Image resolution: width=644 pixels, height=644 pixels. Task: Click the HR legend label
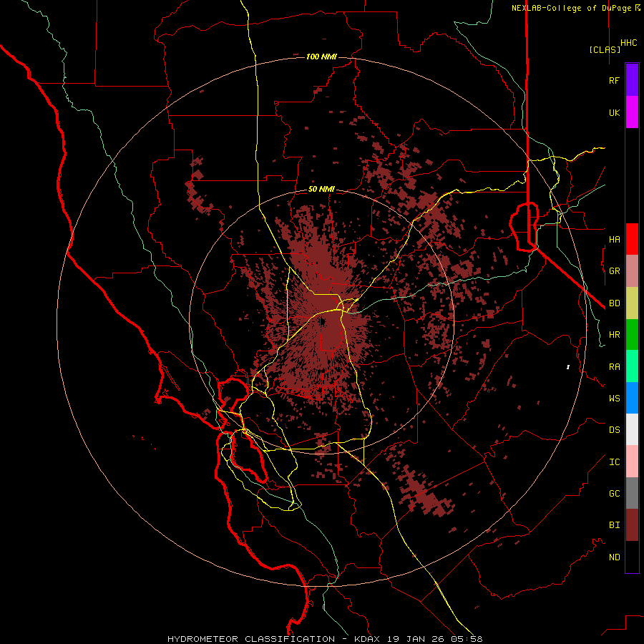point(615,335)
